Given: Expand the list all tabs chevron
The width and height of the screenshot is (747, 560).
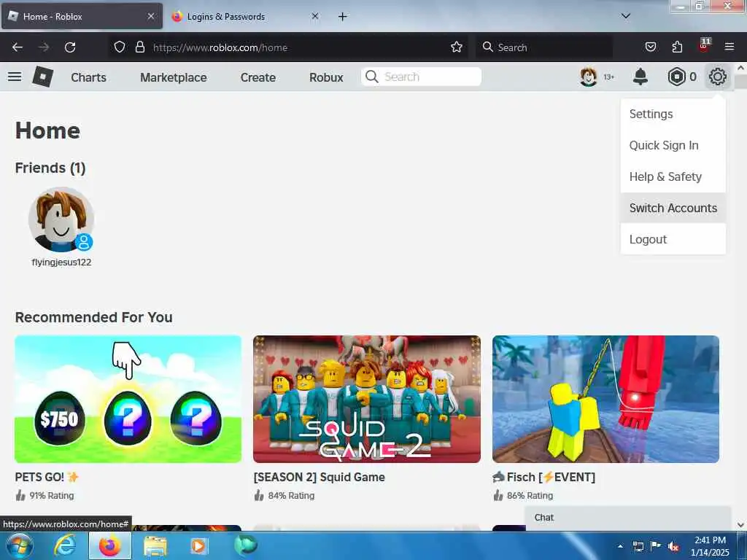Looking at the screenshot, I should [626, 16].
